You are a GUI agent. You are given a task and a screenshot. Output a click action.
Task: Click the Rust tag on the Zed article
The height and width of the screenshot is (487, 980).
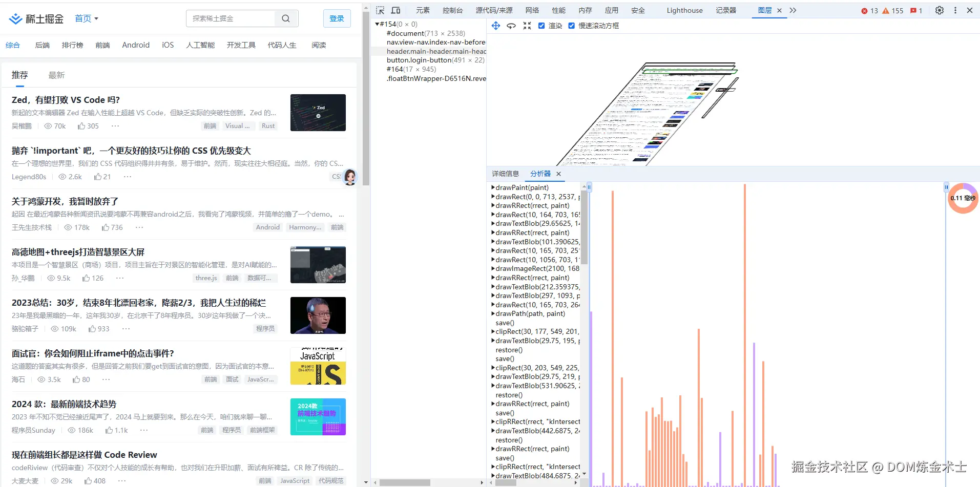pos(268,126)
